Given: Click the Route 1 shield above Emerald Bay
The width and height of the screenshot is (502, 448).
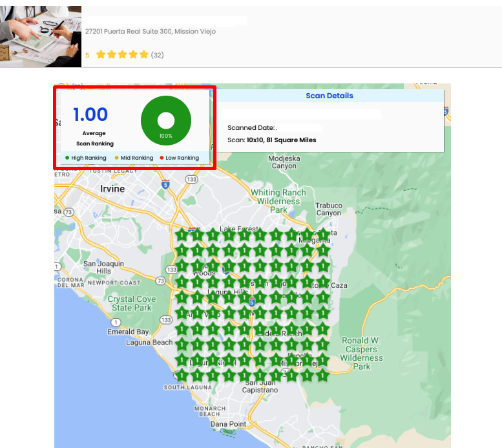Looking at the screenshot, I should pos(116,322).
